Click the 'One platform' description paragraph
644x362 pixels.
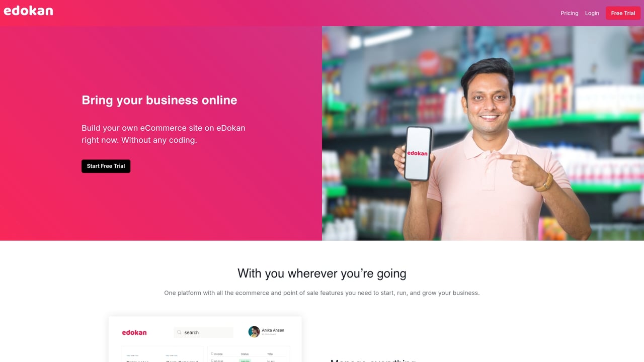click(322, 293)
